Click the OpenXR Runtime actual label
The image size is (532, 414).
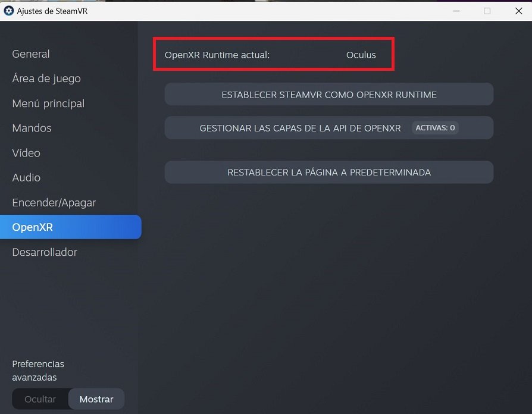pyautogui.click(x=217, y=55)
